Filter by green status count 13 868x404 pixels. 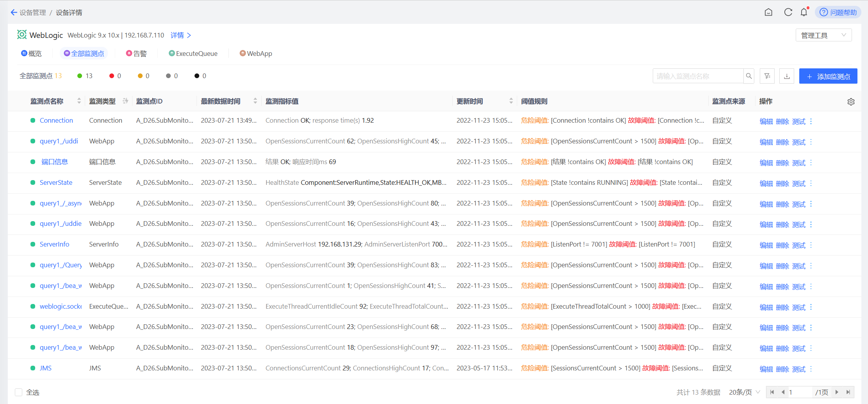point(85,76)
